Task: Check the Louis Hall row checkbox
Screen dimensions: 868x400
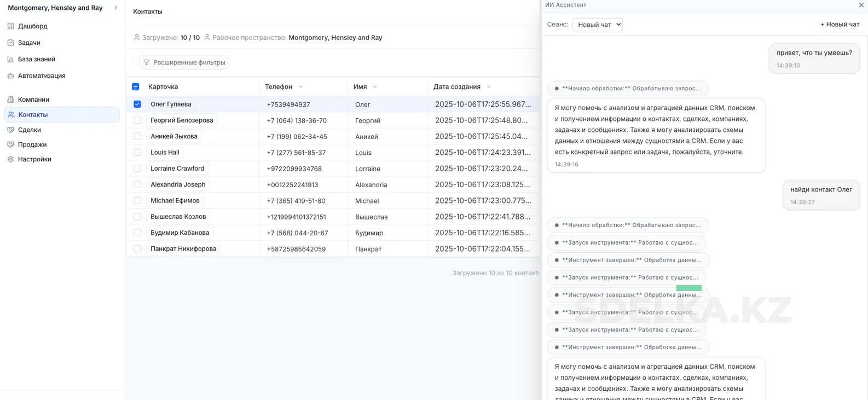Action: [137, 153]
